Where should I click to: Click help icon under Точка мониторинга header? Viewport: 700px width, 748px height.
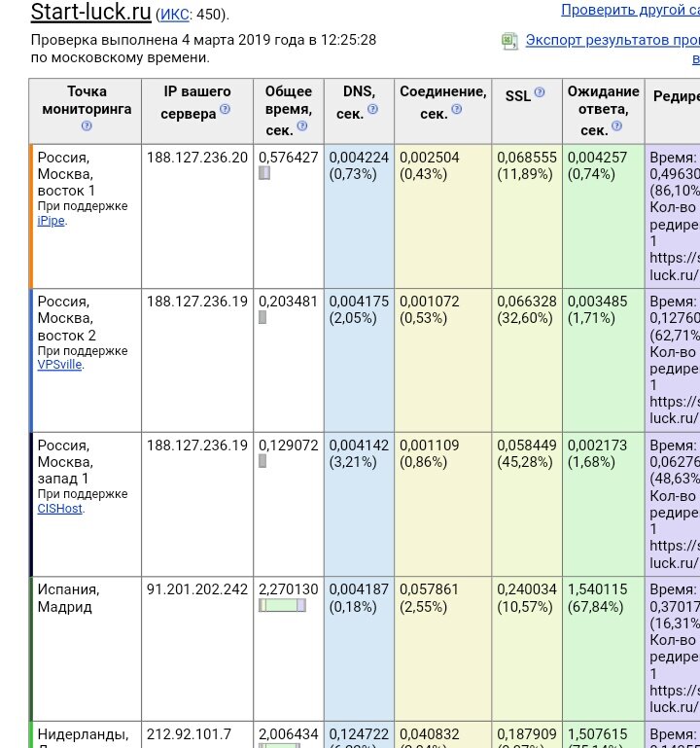[87, 125]
